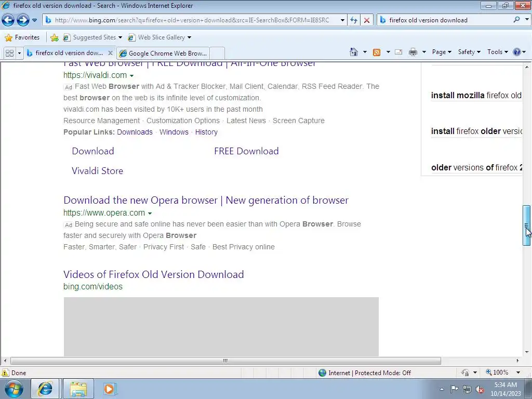Open the FREE Download link
532x399 pixels.
(x=246, y=151)
